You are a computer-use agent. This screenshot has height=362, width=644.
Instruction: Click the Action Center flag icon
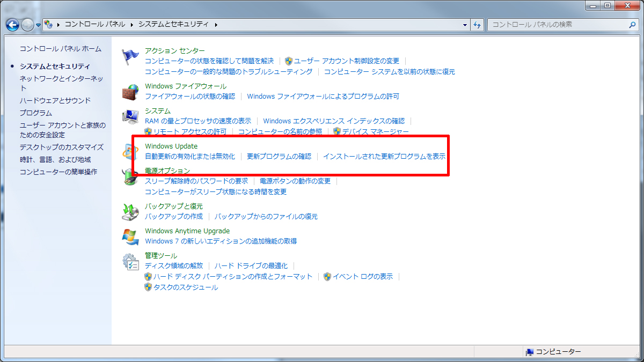coord(130,56)
